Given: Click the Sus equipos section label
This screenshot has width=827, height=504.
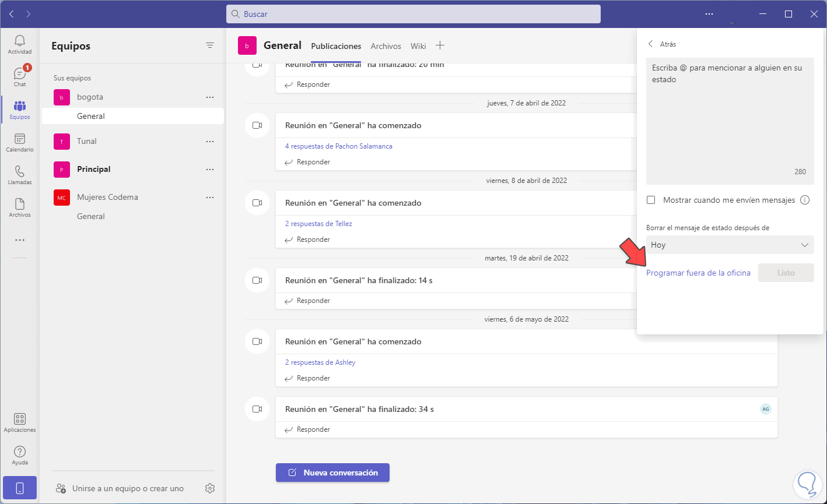Looking at the screenshot, I should pos(72,78).
